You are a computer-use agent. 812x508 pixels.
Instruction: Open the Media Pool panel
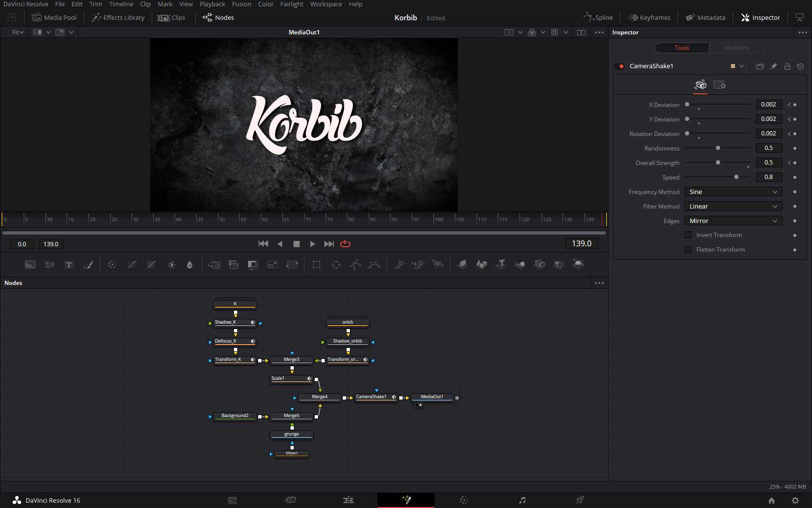point(54,17)
